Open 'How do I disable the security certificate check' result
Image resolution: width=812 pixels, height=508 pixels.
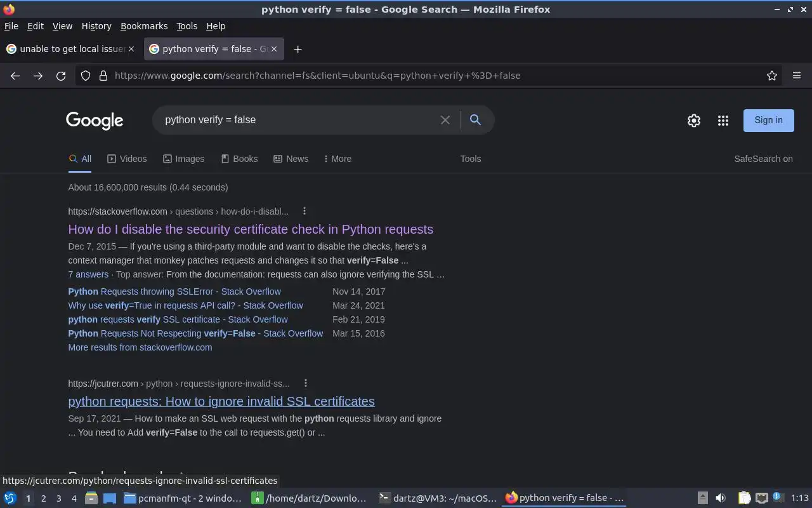(x=251, y=229)
